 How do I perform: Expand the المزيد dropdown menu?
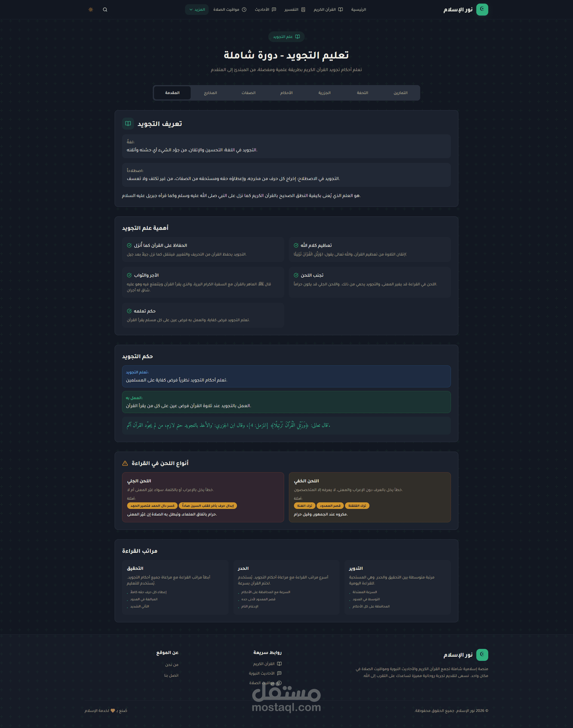point(197,10)
